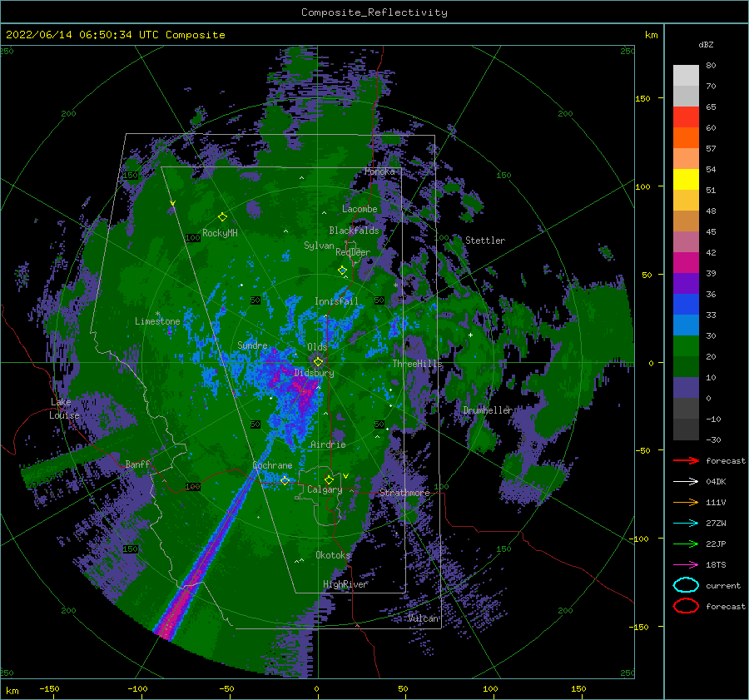The image size is (749, 700).
Task: Pick the green 22JP arrow in legend
Action: (686, 544)
